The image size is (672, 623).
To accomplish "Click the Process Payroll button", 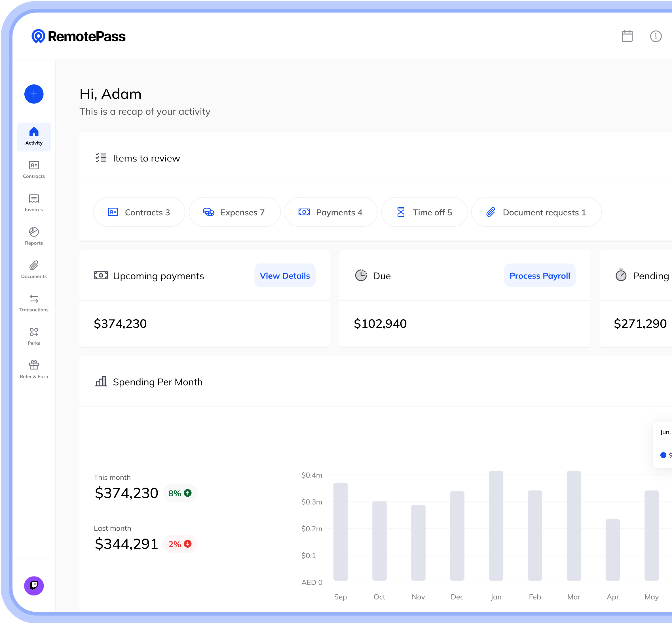I will click(540, 275).
